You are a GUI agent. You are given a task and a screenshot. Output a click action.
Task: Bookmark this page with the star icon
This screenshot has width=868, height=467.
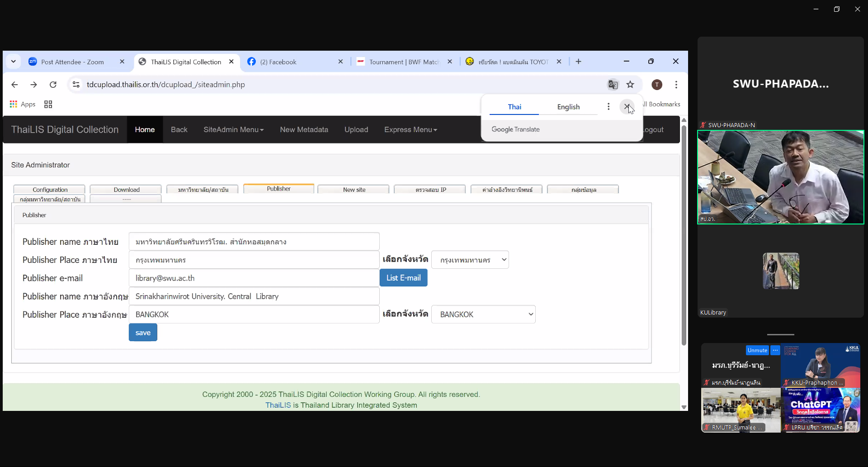(x=630, y=85)
